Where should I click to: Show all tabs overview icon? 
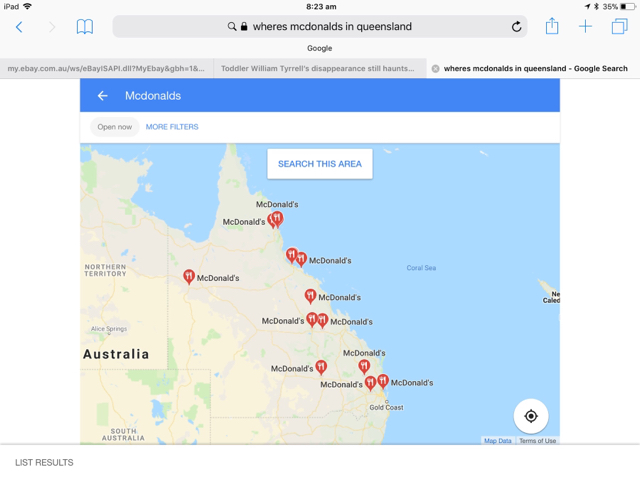pos(619,27)
